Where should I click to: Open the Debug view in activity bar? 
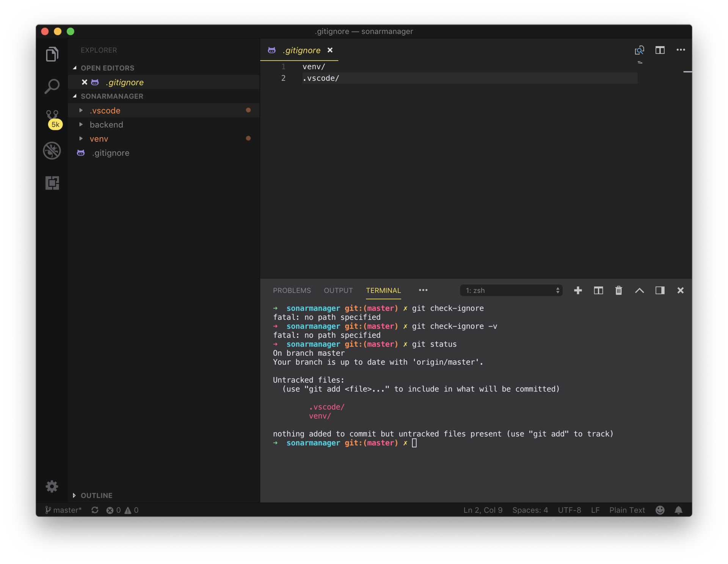point(52,151)
